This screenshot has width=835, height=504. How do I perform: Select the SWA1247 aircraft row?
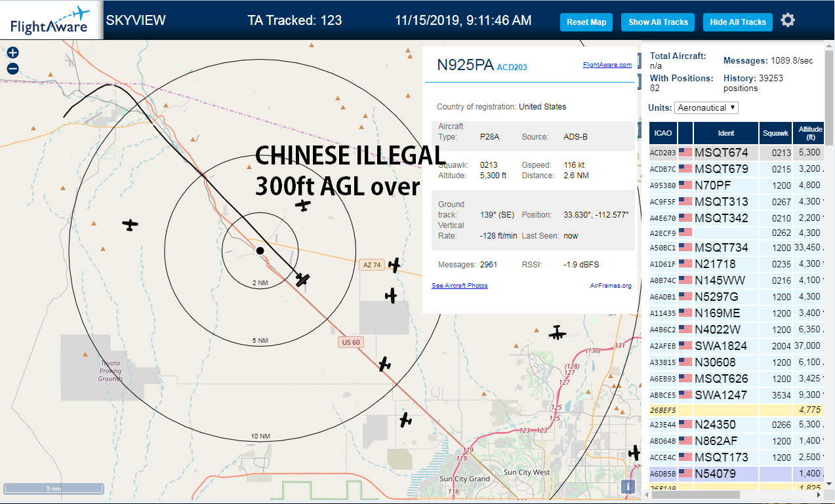coord(737,395)
